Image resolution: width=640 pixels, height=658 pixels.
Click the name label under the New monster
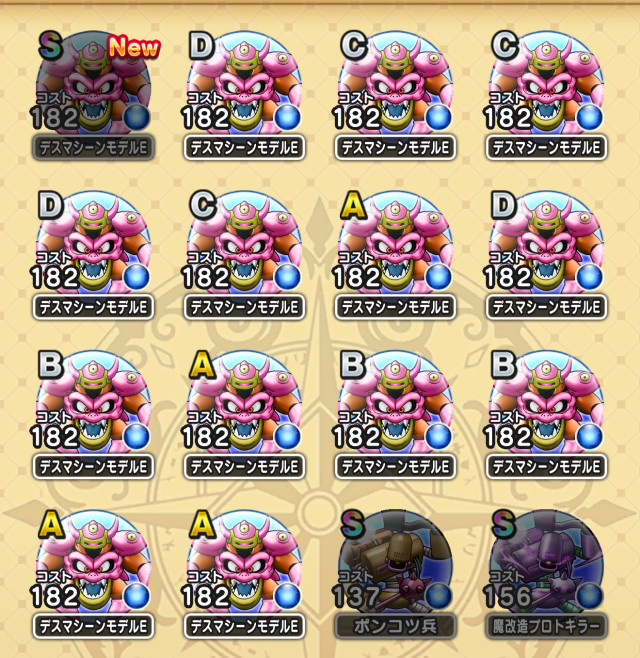click(x=93, y=148)
